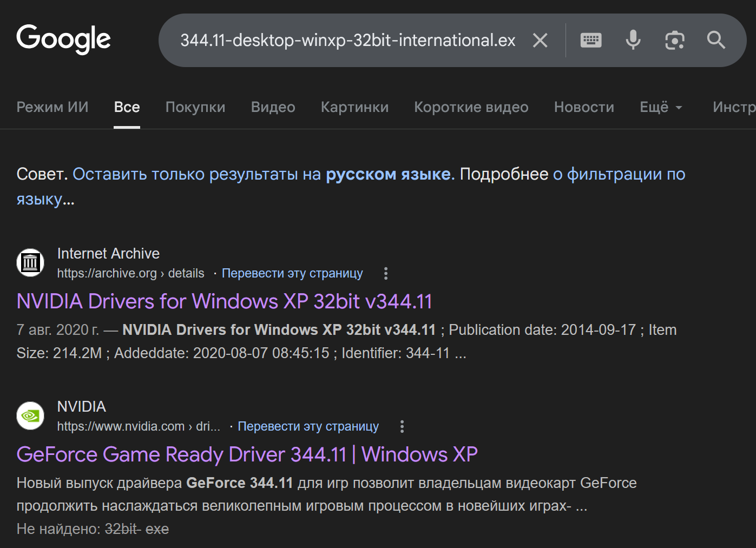Click the struck-through exe missing term
The height and width of the screenshot is (548, 756).
coord(157,529)
